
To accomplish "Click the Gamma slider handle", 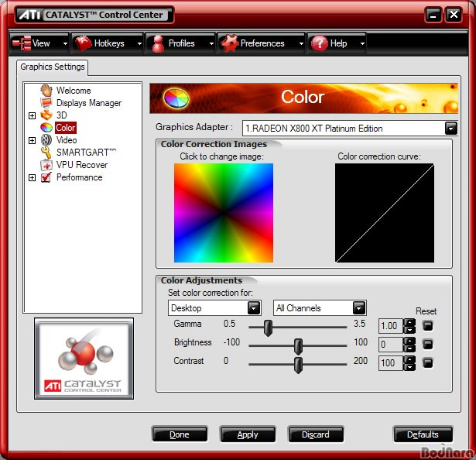I will pyautogui.click(x=268, y=328).
